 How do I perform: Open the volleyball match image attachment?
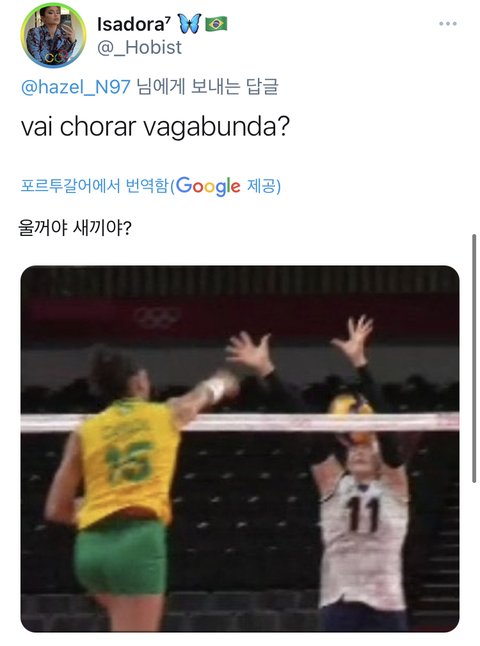[240, 449]
